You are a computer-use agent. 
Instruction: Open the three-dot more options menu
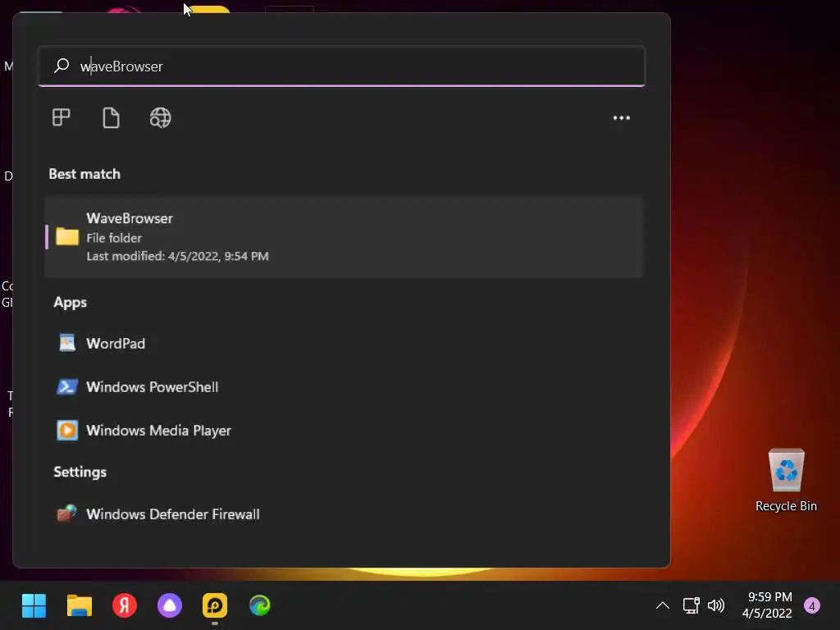point(622,118)
